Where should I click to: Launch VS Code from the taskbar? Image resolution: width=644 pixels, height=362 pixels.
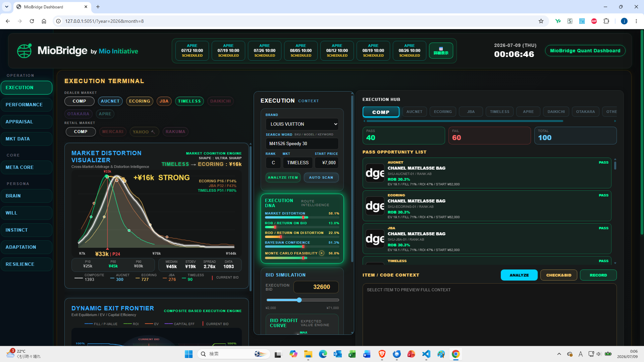(426, 354)
